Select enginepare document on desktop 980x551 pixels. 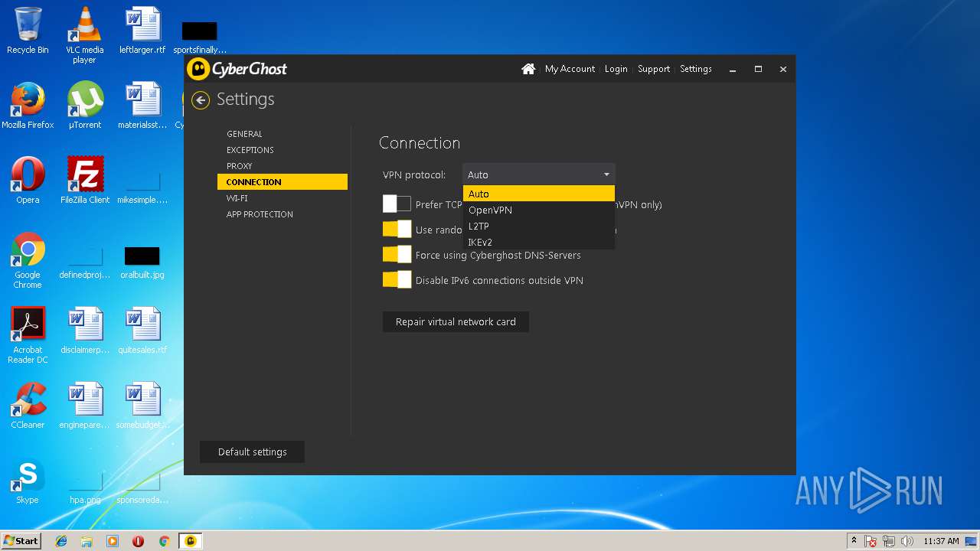click(85, 406)
